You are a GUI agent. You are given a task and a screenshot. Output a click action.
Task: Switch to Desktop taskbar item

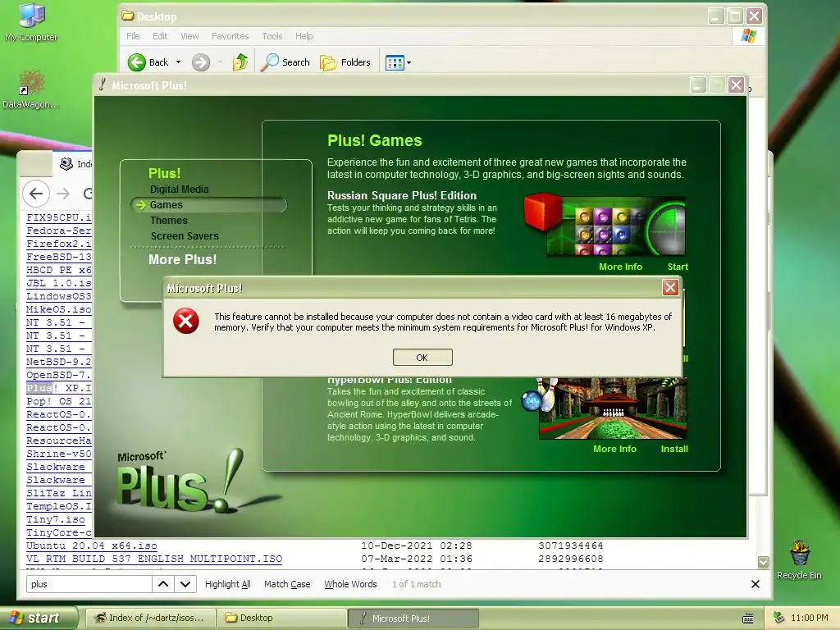282,618
